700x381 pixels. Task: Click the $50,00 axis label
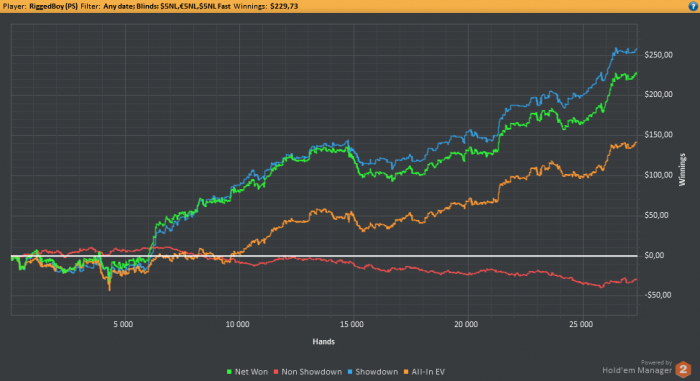656,215
